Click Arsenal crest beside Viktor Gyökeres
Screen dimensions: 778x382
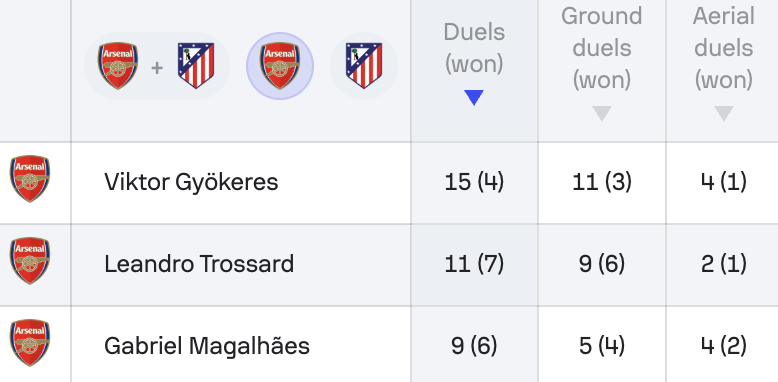coord(30,179)
